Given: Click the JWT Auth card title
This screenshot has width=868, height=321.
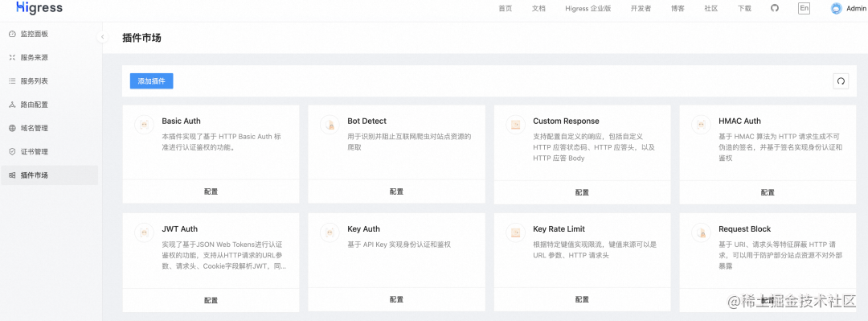Looking at the screenshot, I should 179,229.
